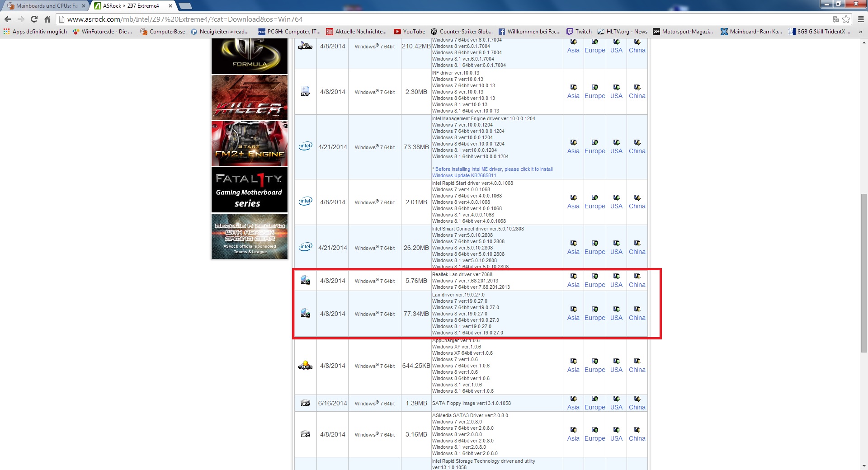The width and height of the screenshot is (868, 470).
Task: Download the Realtek Lan driver from Europe
Action: 594,285
